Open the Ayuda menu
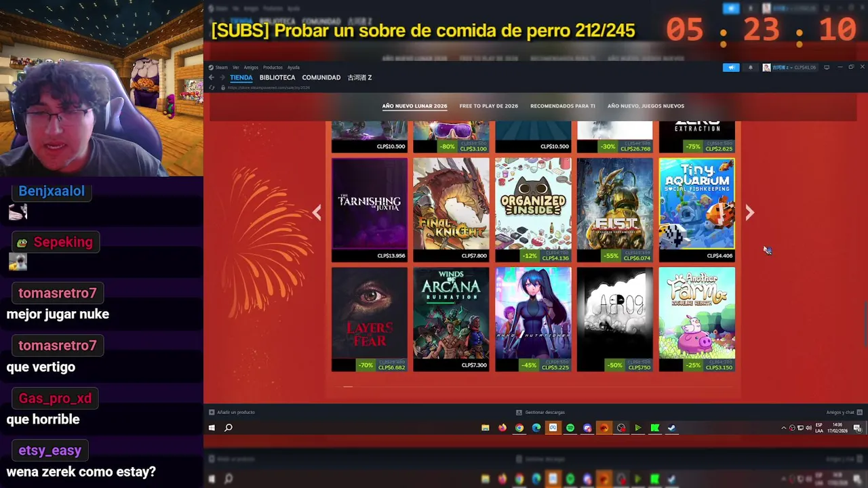The width and height of the screenshot is (868, 488). tap(293, 67)
